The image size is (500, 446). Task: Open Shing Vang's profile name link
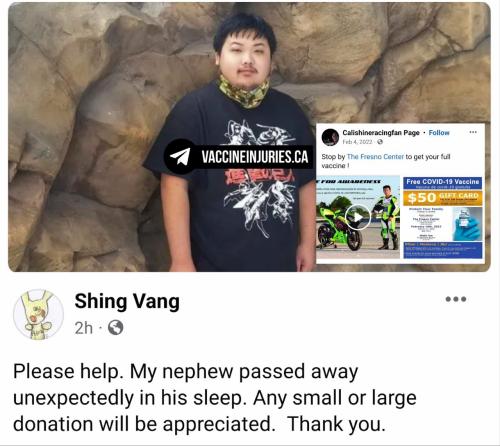[127, 301]
